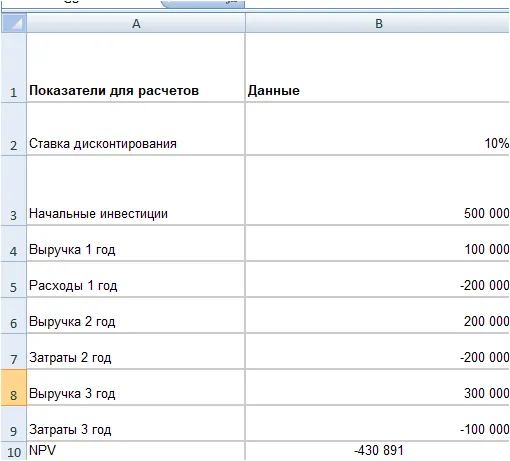Select 'Затраты 3 год' cell
The width and height of the screenshot is (510, 461).
136,423
